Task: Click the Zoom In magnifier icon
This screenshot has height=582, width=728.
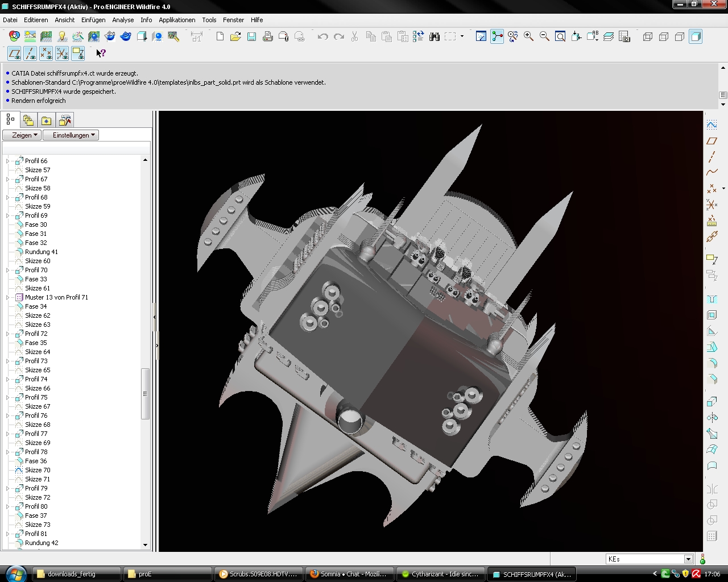Action: (528, 36)
